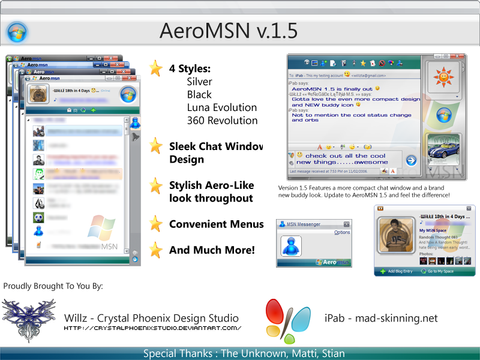Viewport: 480px width, 360px height.
Task: Click the colorful paint icon in chat toolbar
Action: coord(391,63)
